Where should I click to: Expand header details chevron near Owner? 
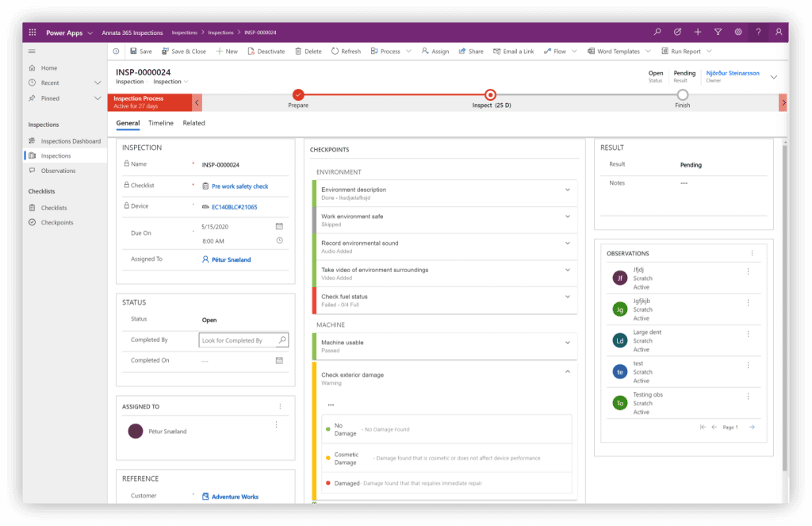pos(774,77)
